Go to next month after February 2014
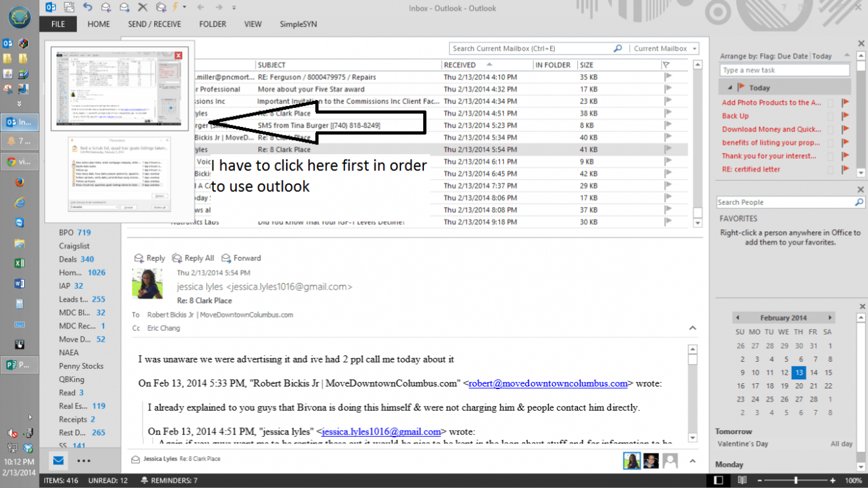 click(830, 318)
